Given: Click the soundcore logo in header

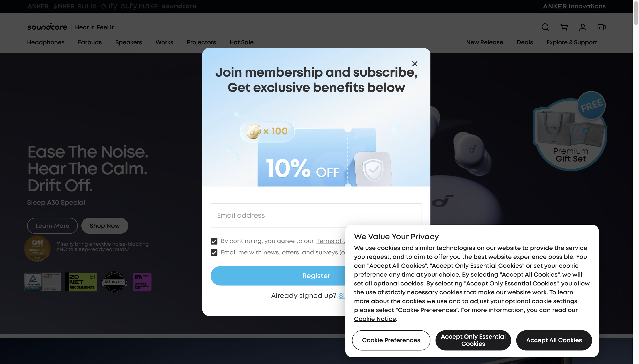Looking at the screenshot, I should tap(47, 27).
